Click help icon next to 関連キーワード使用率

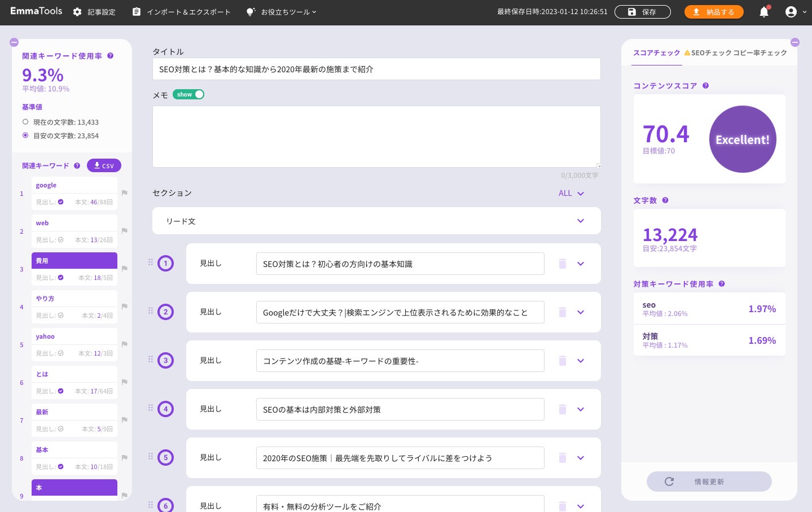click(x=110, y=56)
